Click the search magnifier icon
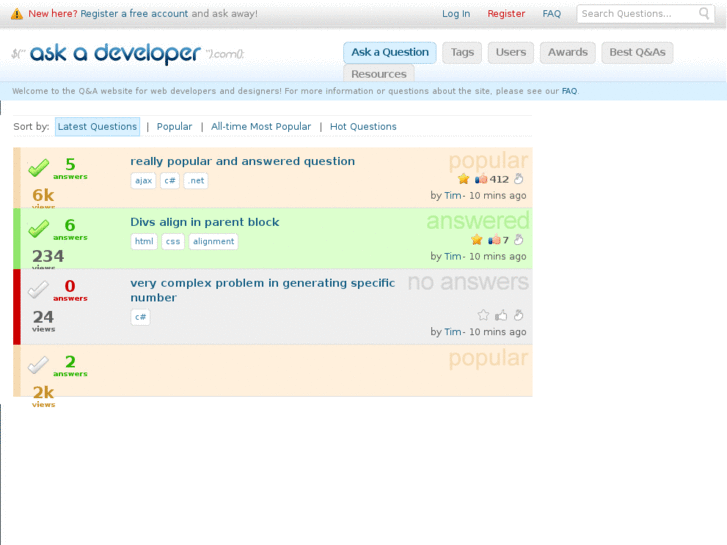727x545 pixels. tap(705, 14)
